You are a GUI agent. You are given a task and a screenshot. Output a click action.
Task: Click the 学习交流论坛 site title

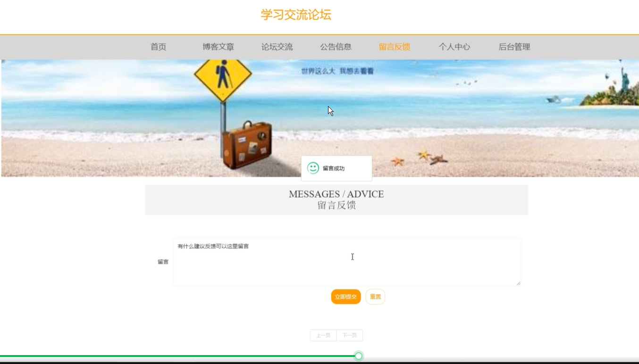point(296,15)
